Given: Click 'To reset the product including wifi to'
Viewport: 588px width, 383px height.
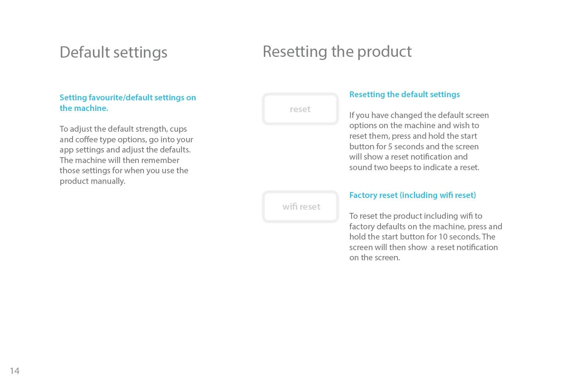Looking at the screenshot, I should 416,216.
